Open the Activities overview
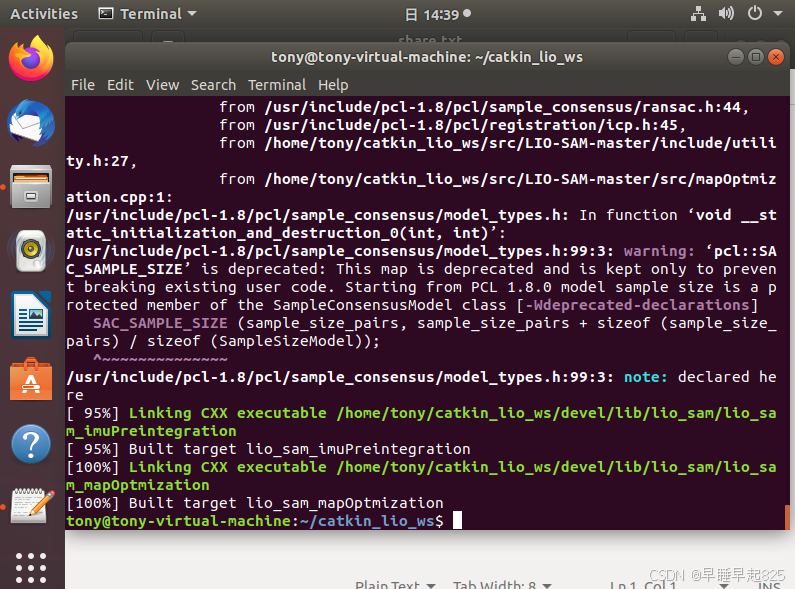Image resolution: width=795 pixels, height=589 pixels. pyautogui.click(x=44, y=14)
